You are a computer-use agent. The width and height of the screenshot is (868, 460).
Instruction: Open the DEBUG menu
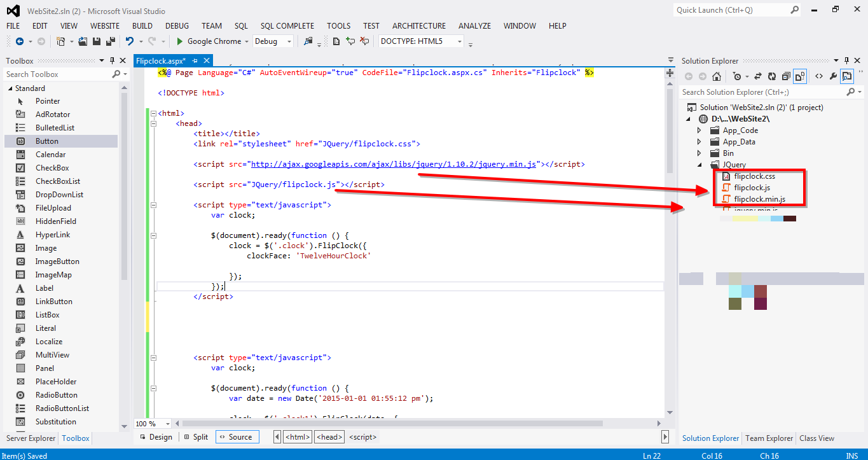coord(176,25)
